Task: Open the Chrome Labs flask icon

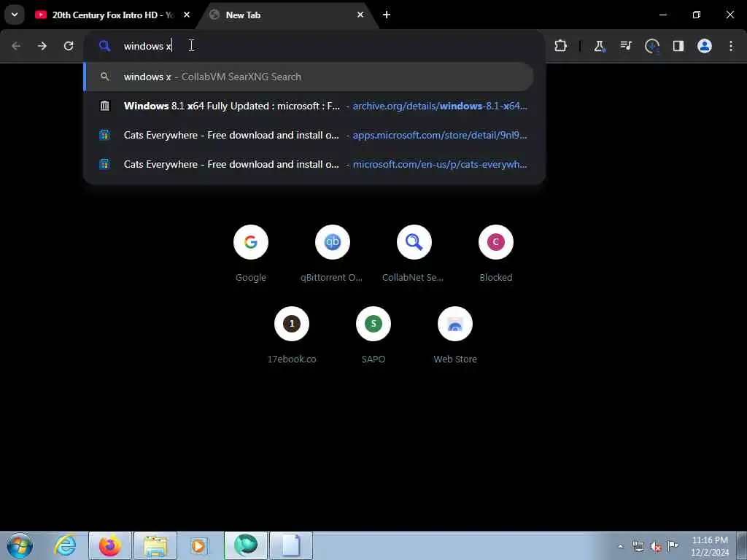Action: point(600,46)
